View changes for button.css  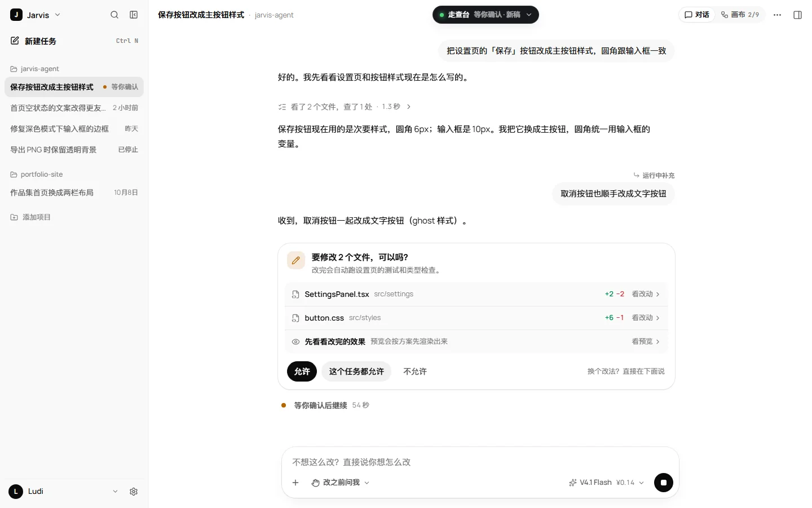(646, 318)
